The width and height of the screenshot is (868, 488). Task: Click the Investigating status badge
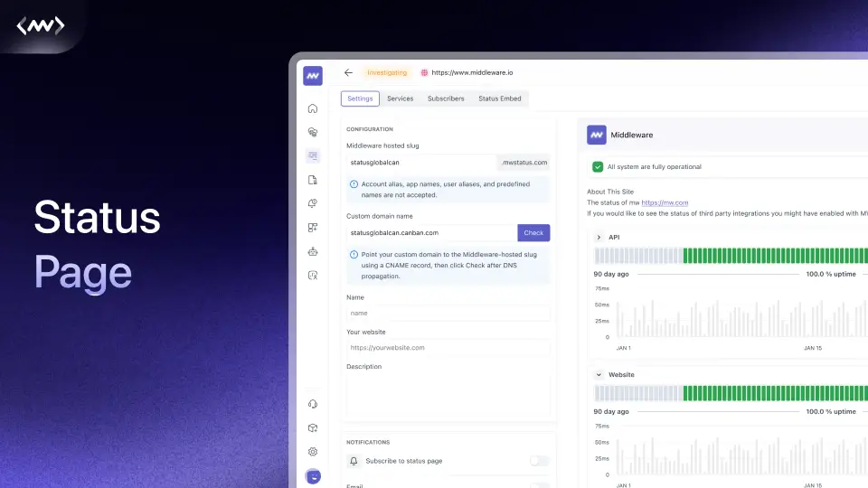point(387,72)
